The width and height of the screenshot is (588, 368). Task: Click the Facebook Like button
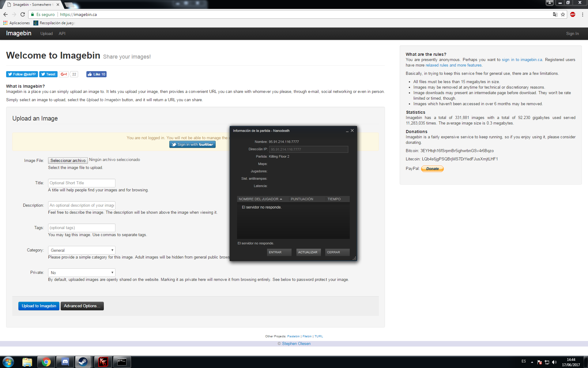[96, 74]
